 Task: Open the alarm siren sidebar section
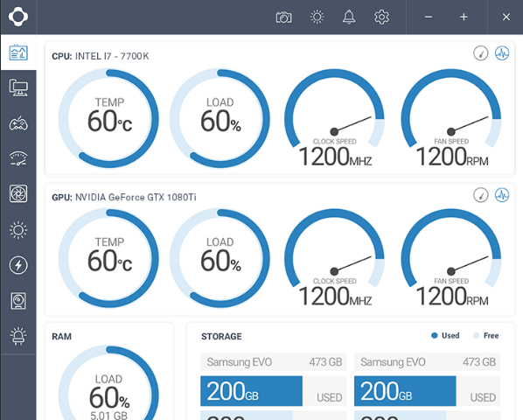(18, 336)
